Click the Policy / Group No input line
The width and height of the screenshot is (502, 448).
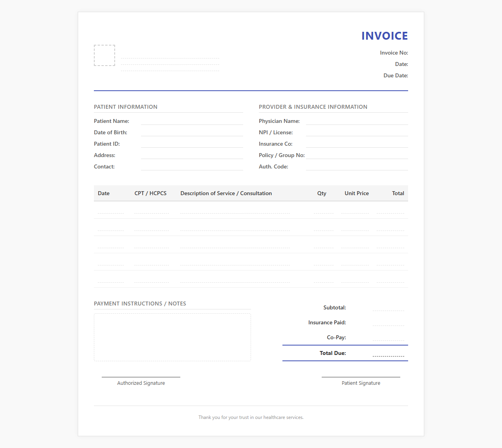point(357,155)
